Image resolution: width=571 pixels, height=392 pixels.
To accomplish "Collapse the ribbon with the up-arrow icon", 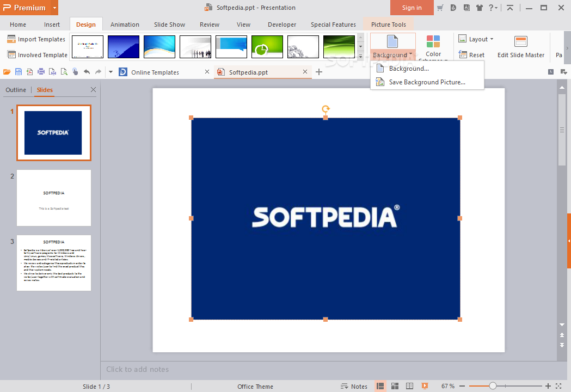I will tap(510, 8).
